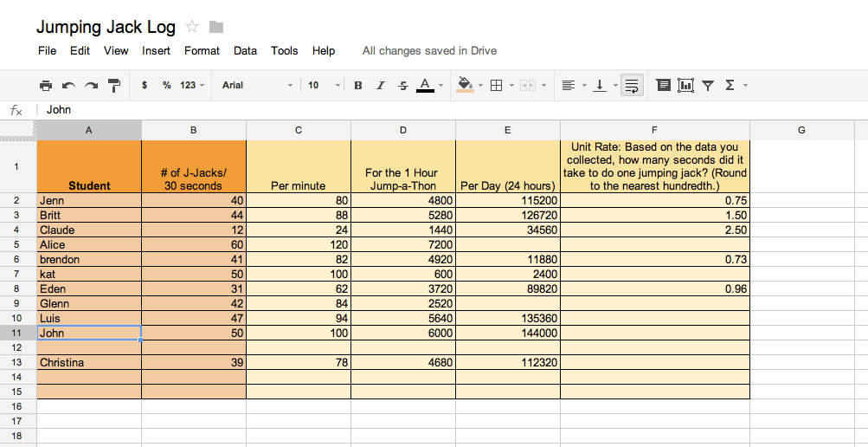Click the formula bar containing John
Screen dimensions: 868x447
[452, 110]
